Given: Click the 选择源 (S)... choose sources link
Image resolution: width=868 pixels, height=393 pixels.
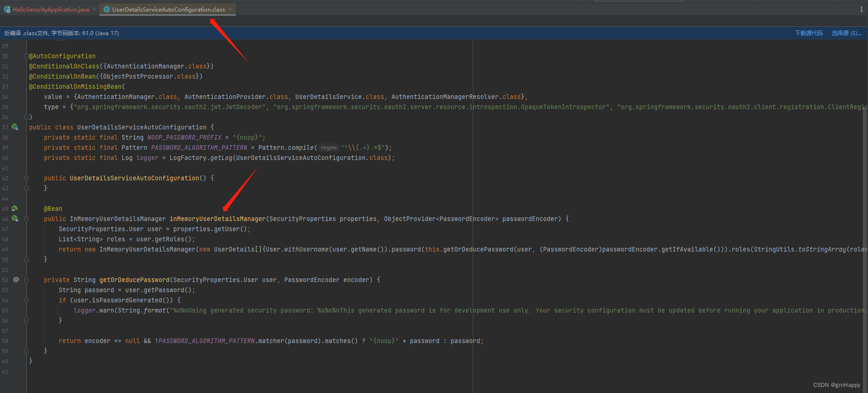Looking at the screenshot, I should click(846, 33).
